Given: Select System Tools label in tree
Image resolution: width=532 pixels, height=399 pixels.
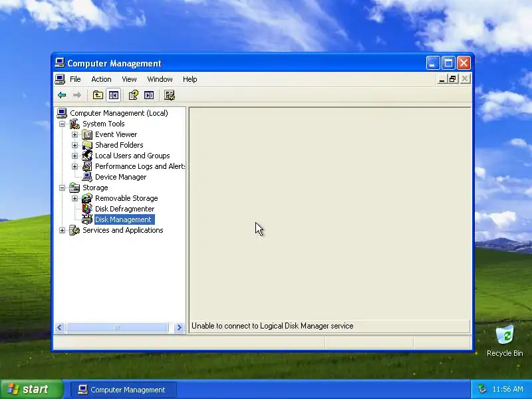Looking at the screenshot, I should [104, 124].
